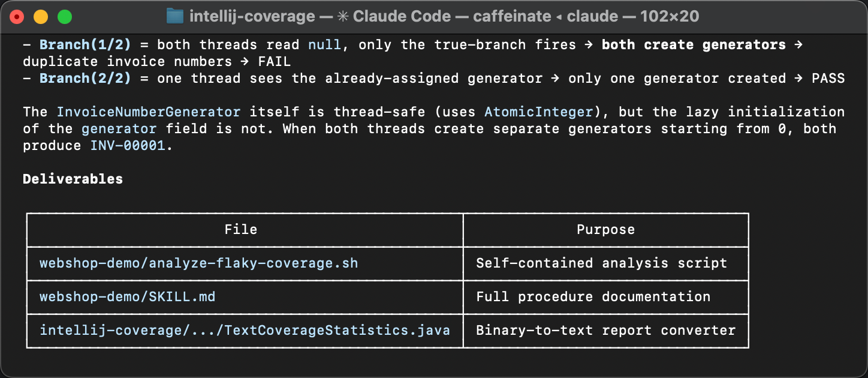The image size is (868, 378).
Task: Select the red traffic light control
Action: 17,17
